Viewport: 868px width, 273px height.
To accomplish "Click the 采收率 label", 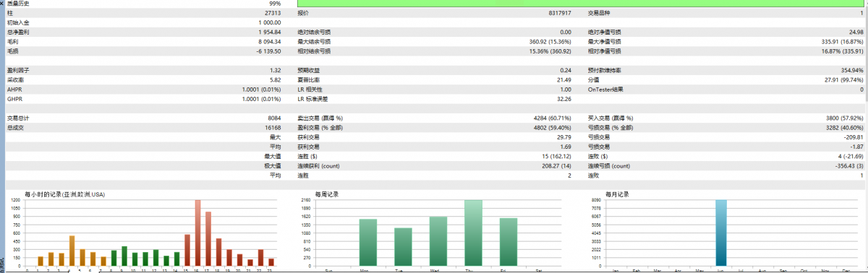I will pyautogui.click(x=16, y=79).
